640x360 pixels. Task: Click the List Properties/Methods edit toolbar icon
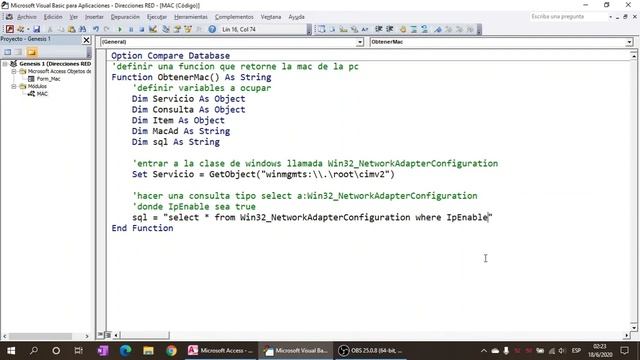[x=322, y=29]
